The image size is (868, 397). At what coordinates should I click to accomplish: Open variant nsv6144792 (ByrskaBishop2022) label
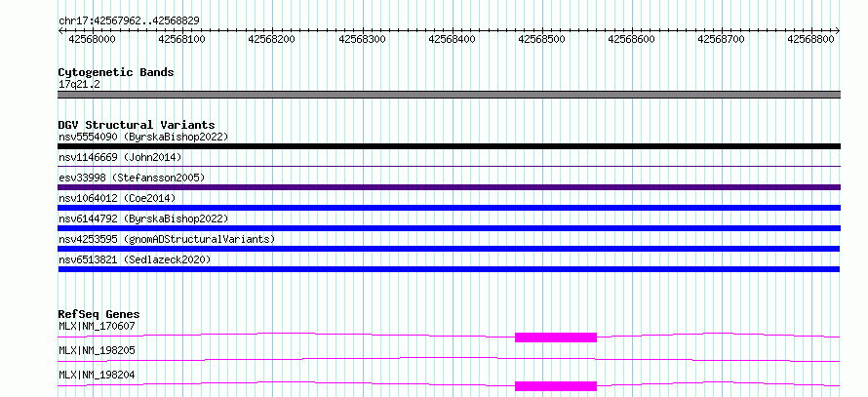point(143,218)
